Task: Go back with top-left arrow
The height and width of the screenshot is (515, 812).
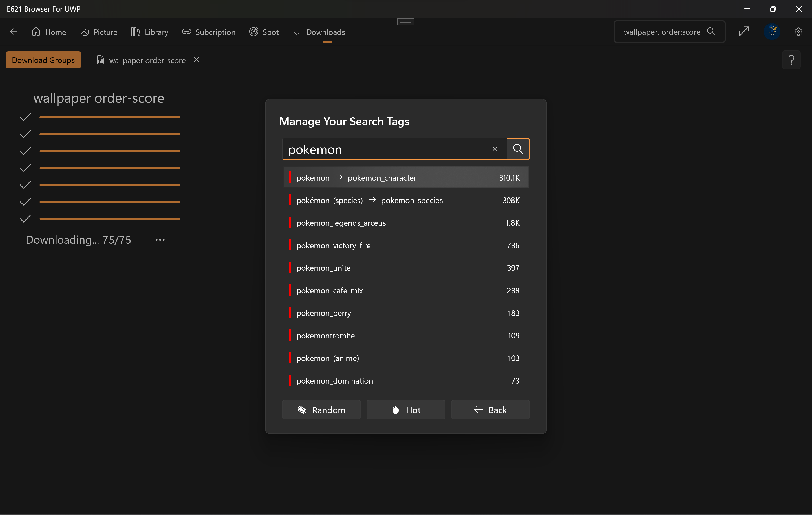Action: click(x=14, y=32)
